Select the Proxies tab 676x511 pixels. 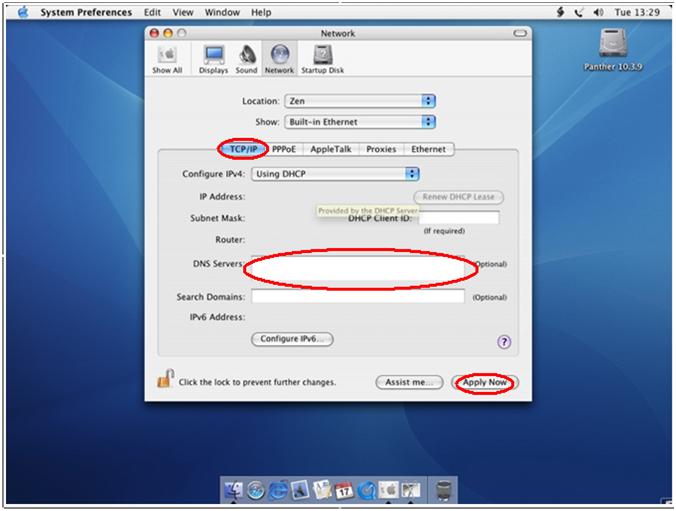pyautogui.click(x=381, y=149)
